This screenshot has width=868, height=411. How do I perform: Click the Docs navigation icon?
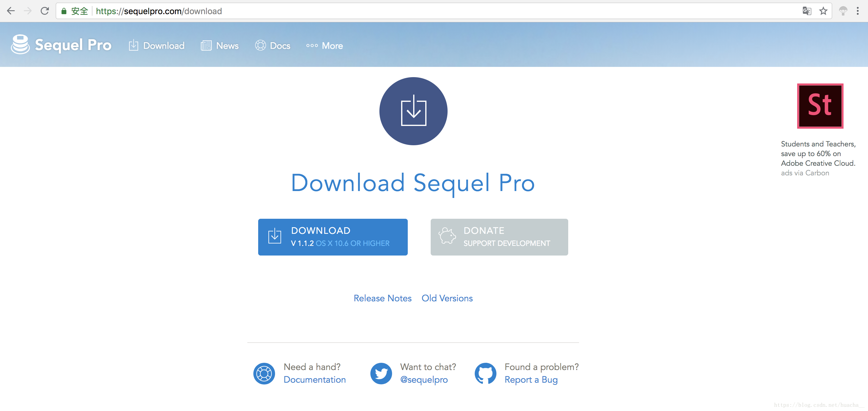click(260, 46)
